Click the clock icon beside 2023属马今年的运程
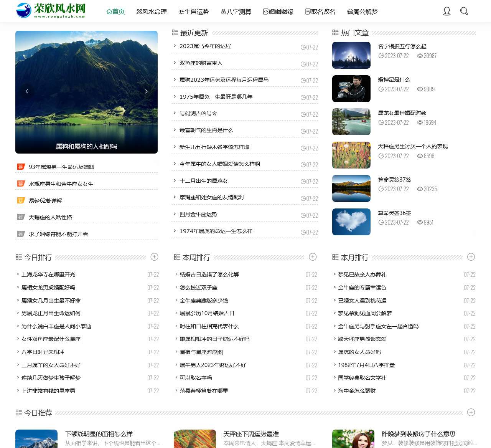This screenshot has width=491, height=448. (303, 48)
